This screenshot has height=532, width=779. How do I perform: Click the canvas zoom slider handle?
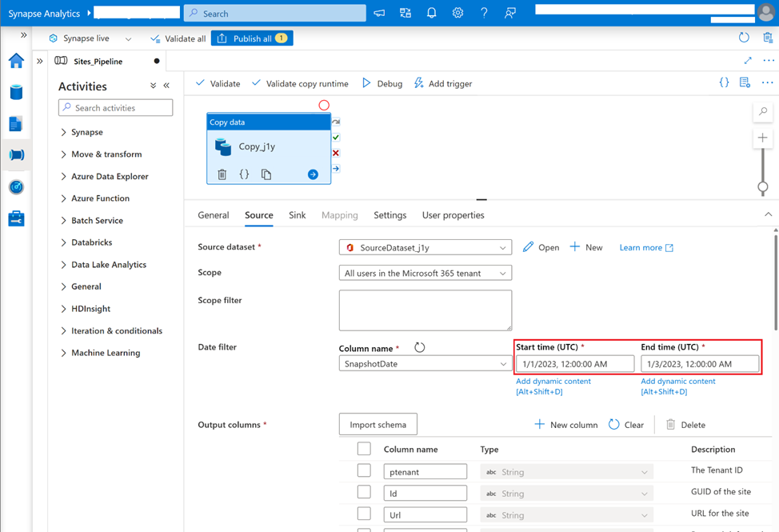point(763,187)
